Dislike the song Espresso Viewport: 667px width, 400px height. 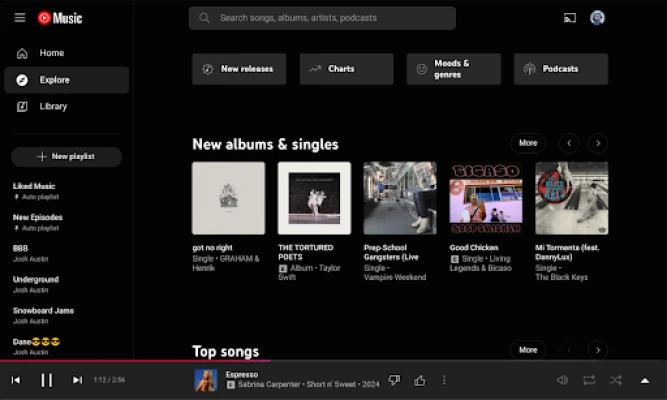(x=394, y=380)
